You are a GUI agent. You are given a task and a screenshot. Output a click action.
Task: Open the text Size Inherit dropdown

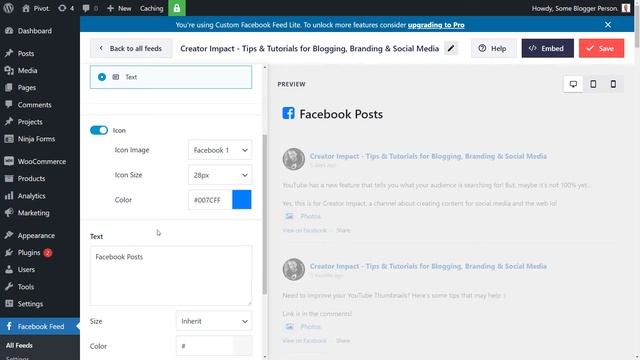[x=214, y=321]
